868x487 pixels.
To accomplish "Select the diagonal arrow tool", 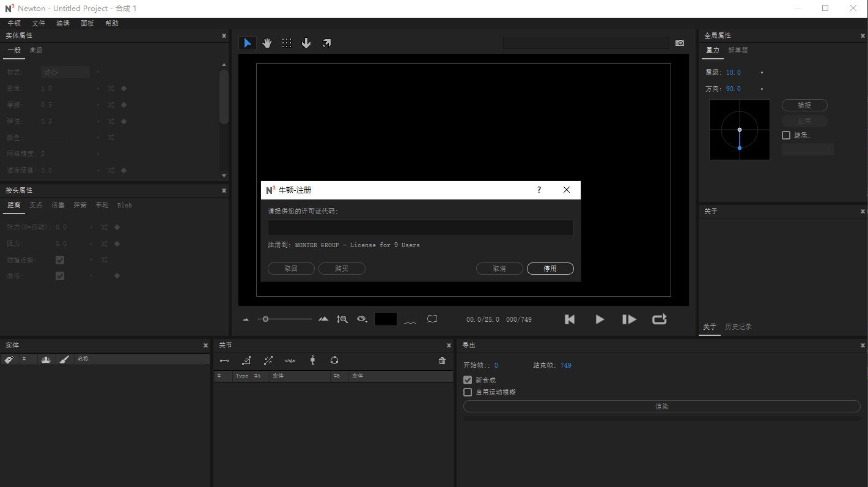I will pos(326,43).
